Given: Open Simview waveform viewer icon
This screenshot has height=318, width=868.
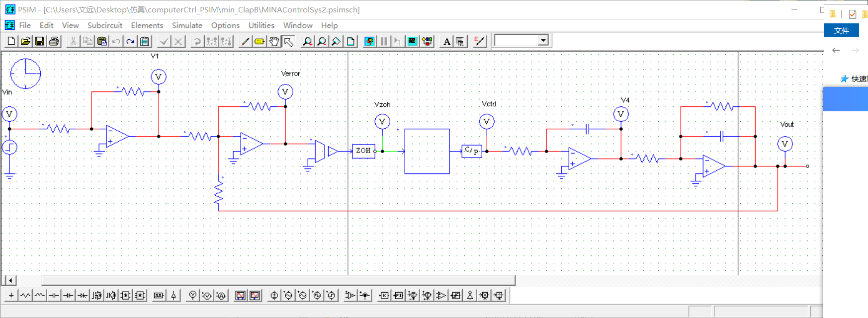Looking at the screenshot, I should (412, 41).
